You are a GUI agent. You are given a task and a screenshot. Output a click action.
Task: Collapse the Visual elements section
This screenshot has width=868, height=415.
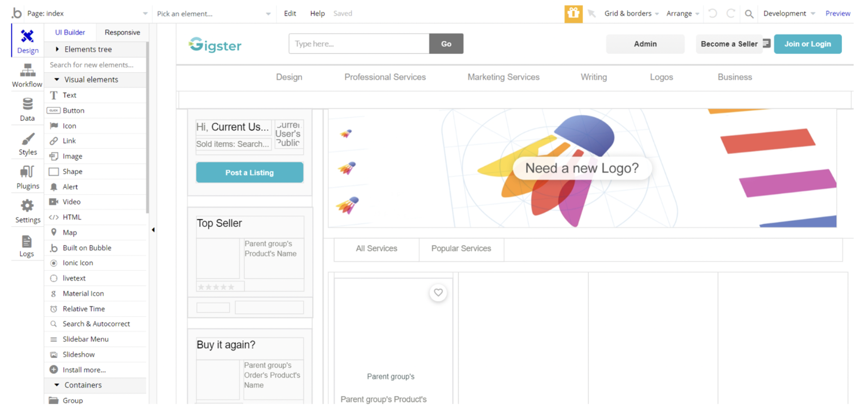coord(57,79)
